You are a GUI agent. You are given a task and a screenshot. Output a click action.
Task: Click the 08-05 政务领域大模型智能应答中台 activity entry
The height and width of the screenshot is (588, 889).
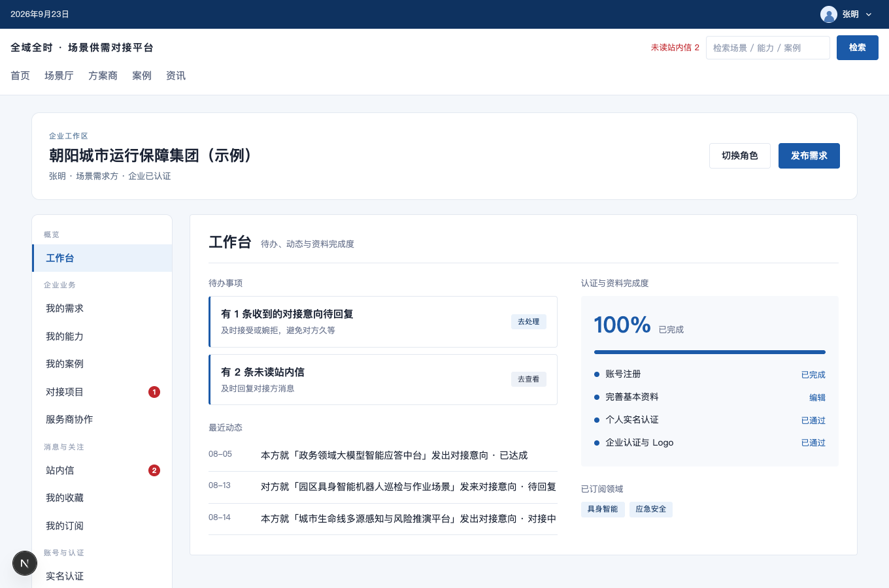383,455
